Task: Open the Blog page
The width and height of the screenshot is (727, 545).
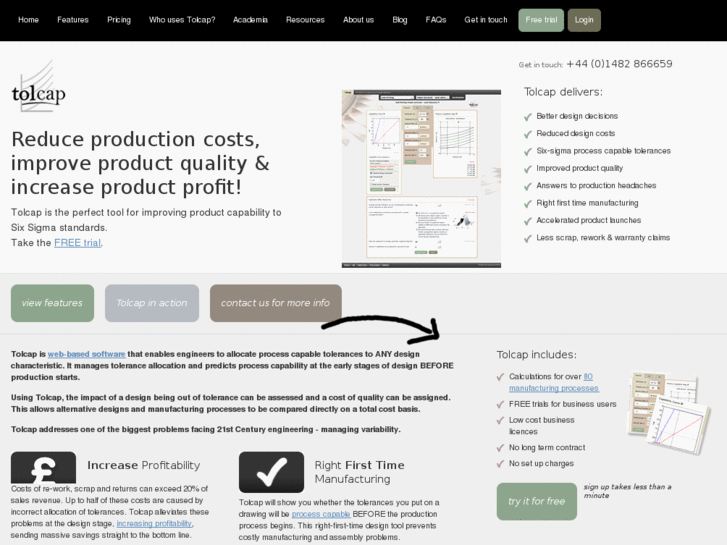Action: (400, 20)
